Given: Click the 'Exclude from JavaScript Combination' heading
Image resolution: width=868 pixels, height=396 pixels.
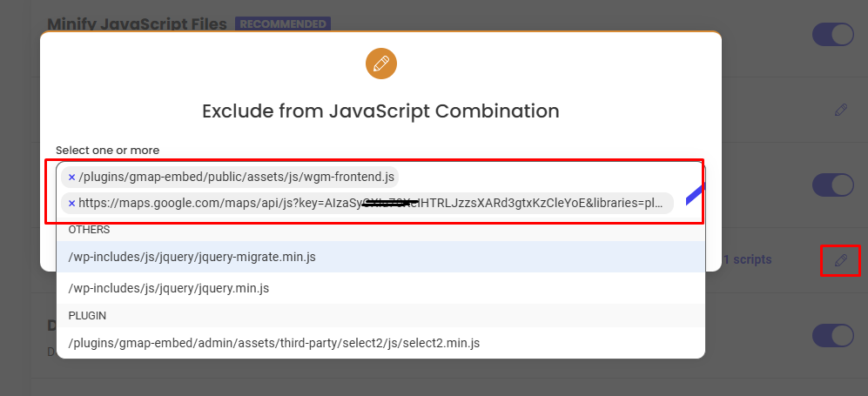Looking at the screenshot, I should (x=380, y=111).
